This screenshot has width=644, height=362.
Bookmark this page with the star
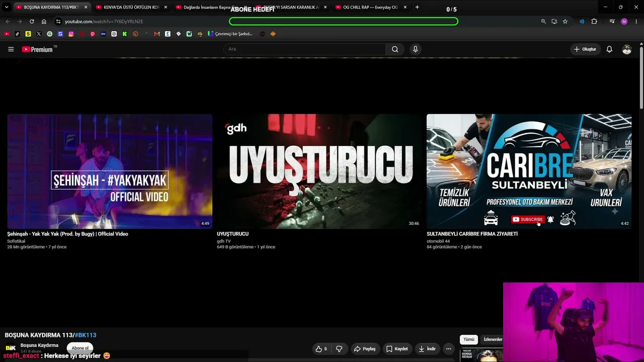pyautogui.click(x=565, y=22)
